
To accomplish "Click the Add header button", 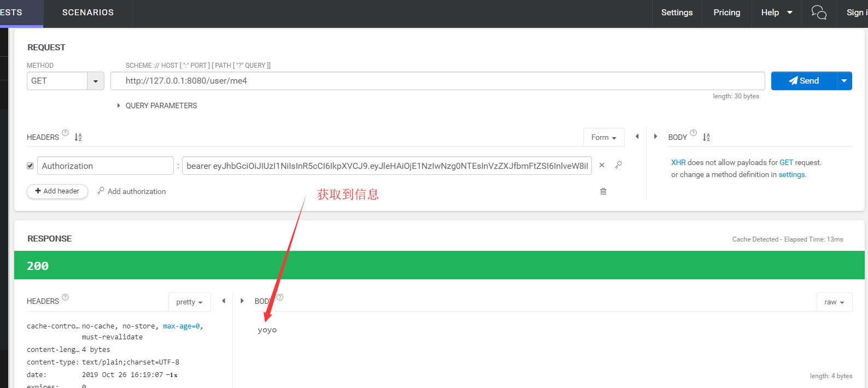I will (x=57, y=191).
